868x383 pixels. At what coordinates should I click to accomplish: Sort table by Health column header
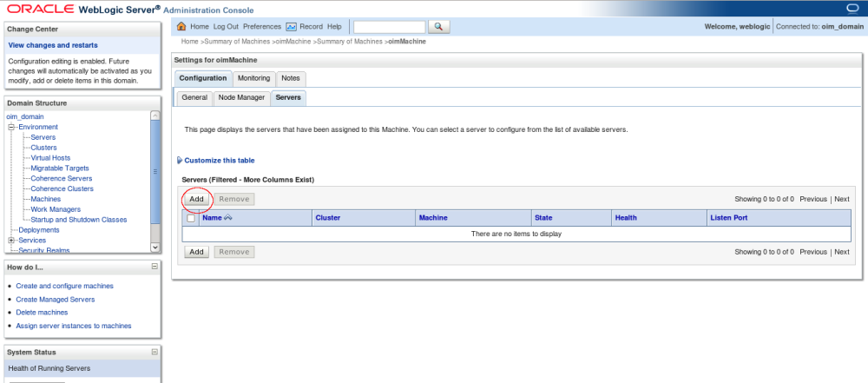pyautogui.click(x=626, y=218)
